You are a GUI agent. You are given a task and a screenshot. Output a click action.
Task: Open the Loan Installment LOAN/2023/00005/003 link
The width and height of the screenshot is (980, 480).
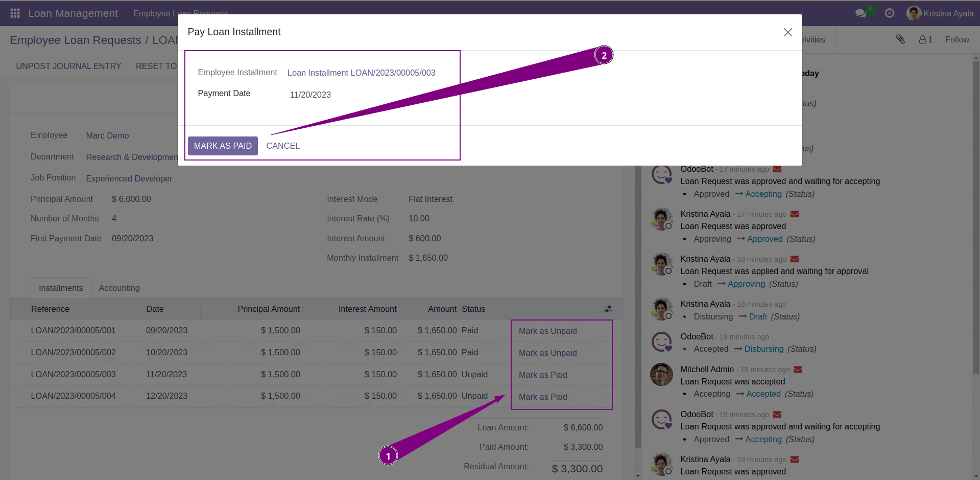[361, 73]
